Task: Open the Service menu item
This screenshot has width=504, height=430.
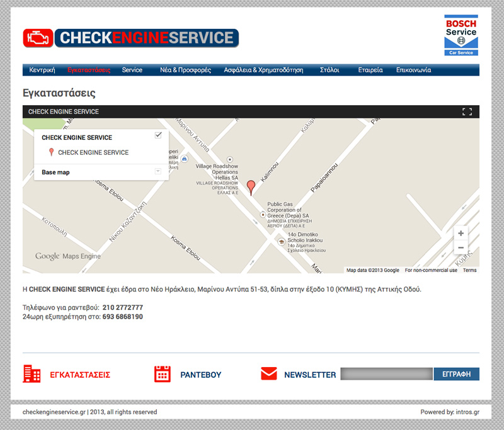Action: [132, 70]
